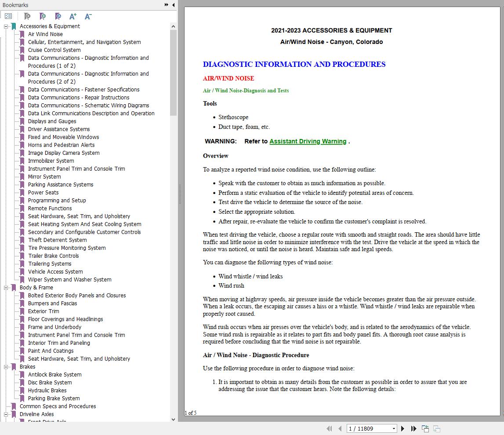Click the bookmarks vertical scrollbar thumb
The height and width of the screenshot is (435, 504).
pos(173,73)
